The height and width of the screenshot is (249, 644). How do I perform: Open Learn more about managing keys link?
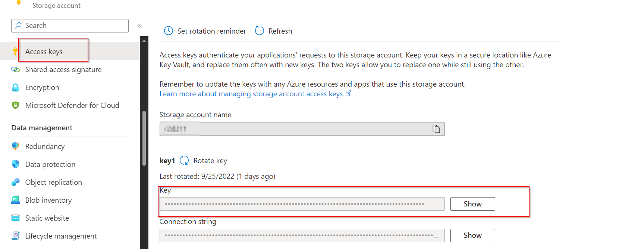251,94
